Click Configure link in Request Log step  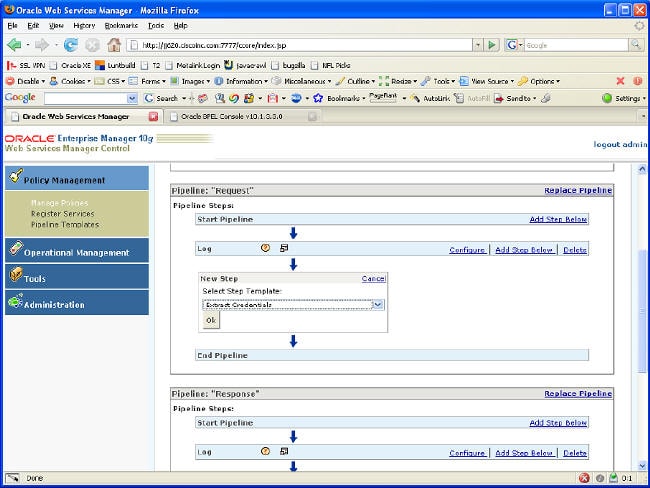pos(467,250)
